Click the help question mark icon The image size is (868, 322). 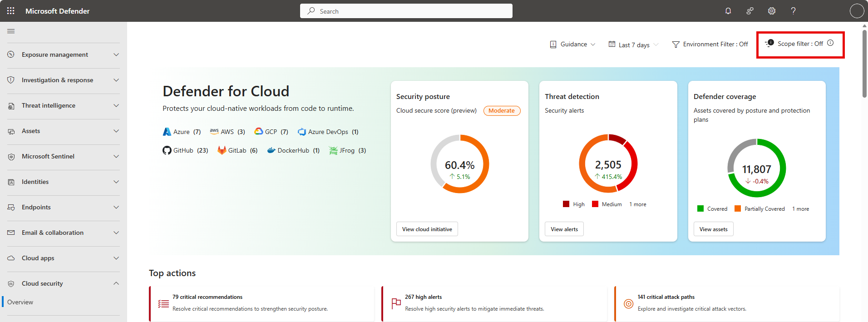[793, 11]
